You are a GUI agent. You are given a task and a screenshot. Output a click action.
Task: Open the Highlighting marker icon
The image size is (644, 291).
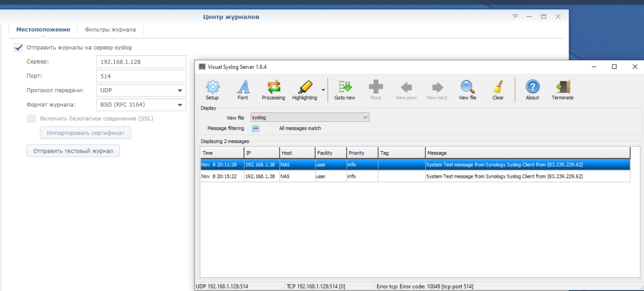pyautogui.click(x=304, y=90)
